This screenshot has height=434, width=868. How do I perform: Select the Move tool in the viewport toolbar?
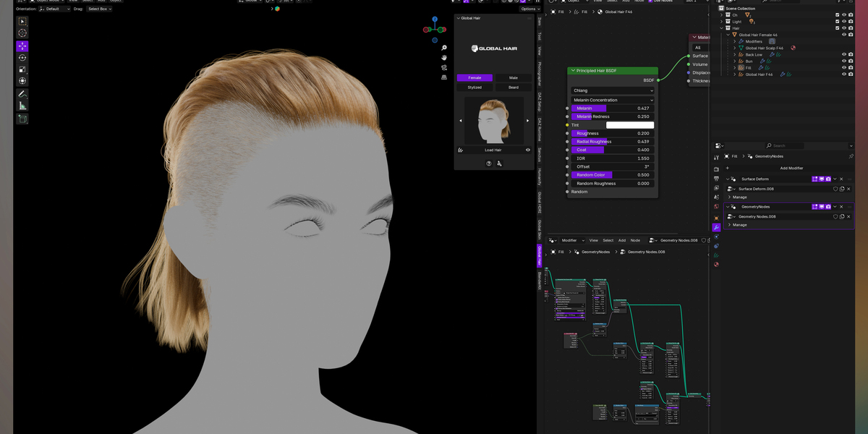(x=22, y=46)
